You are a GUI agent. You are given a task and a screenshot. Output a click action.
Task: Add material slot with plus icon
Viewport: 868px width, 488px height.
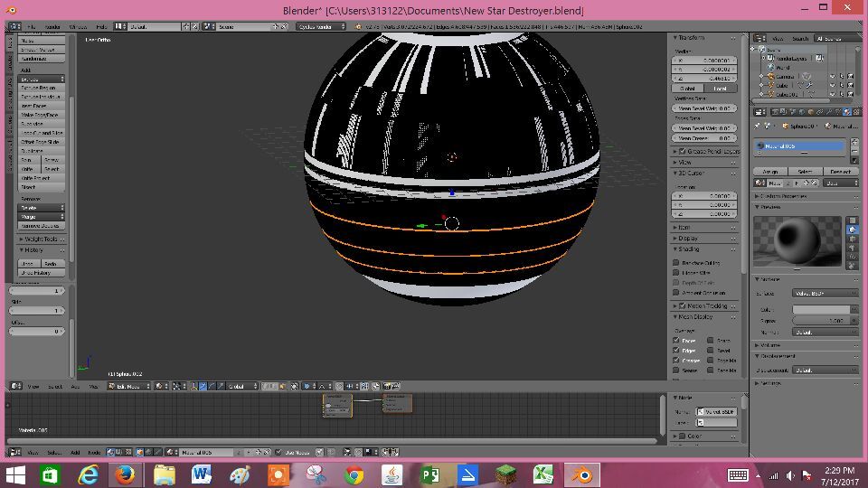coord(854,142)
